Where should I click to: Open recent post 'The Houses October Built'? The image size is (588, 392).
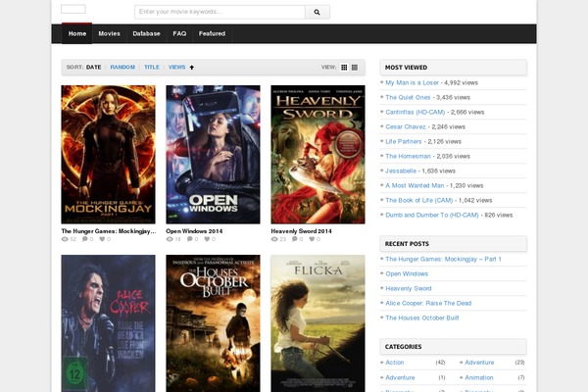(x=421, y=318)
